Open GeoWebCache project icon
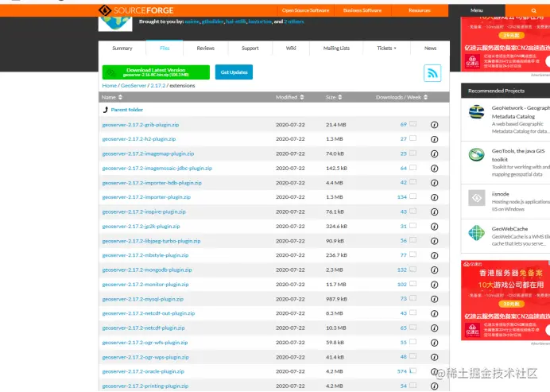Screen dimensions: 550x392 coord(476,233)
